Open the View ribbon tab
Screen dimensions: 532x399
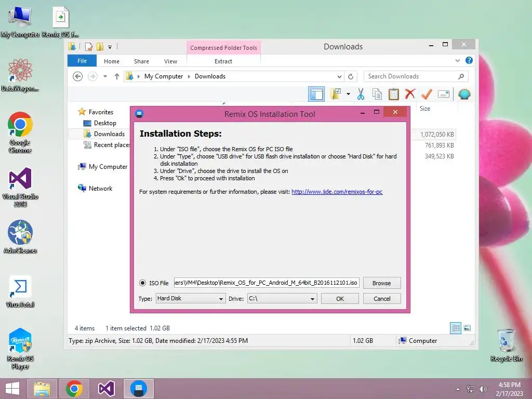(170, 61)
